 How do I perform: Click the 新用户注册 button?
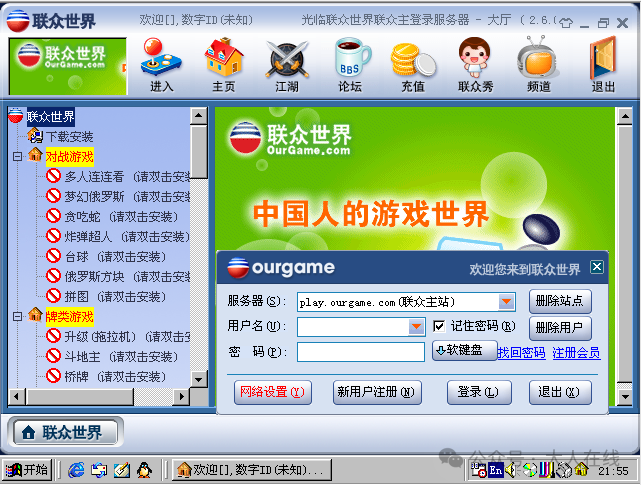[377, 392]
